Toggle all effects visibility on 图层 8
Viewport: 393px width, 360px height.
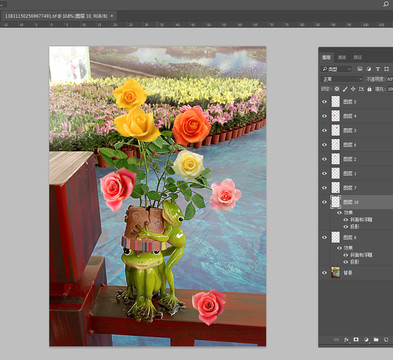339,248
